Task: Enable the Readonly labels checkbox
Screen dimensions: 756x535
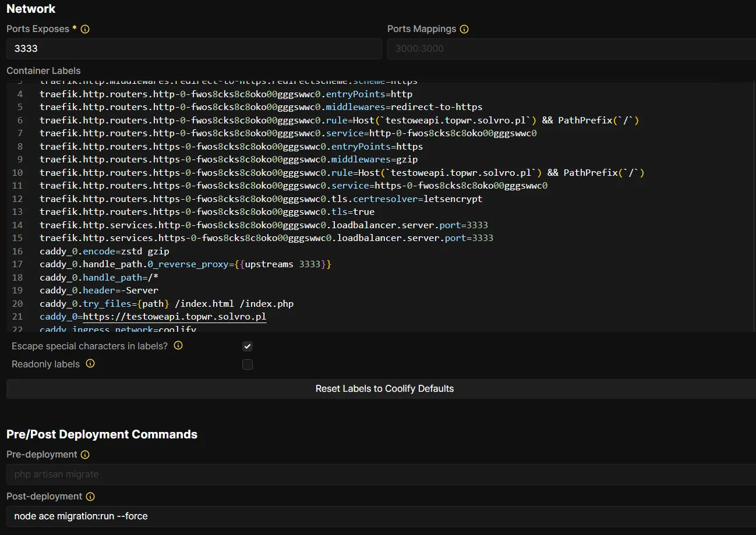Action: pyautogui.click(x=248, y=364)
